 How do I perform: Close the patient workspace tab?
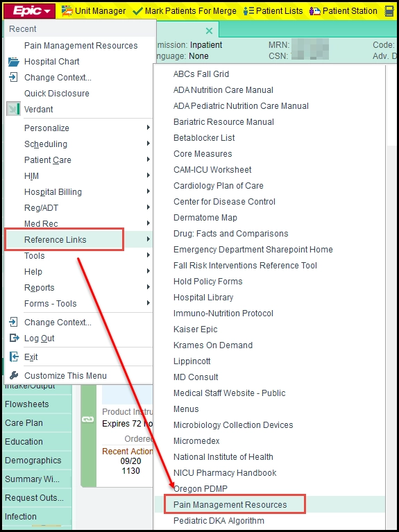209,31
